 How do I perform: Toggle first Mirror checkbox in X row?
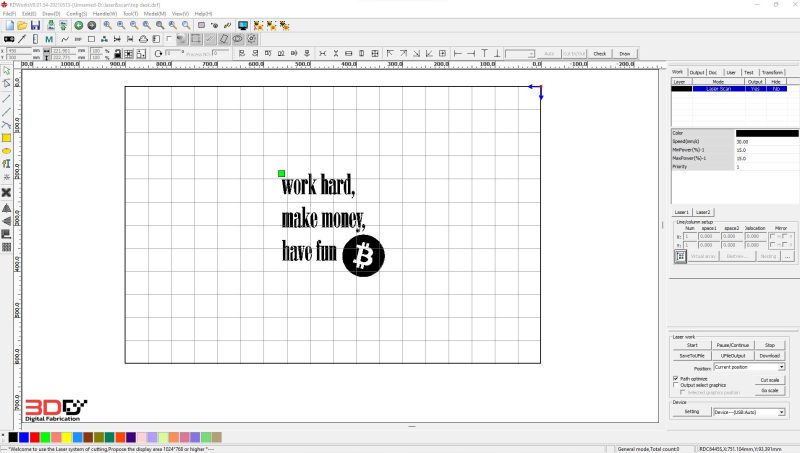772,236
